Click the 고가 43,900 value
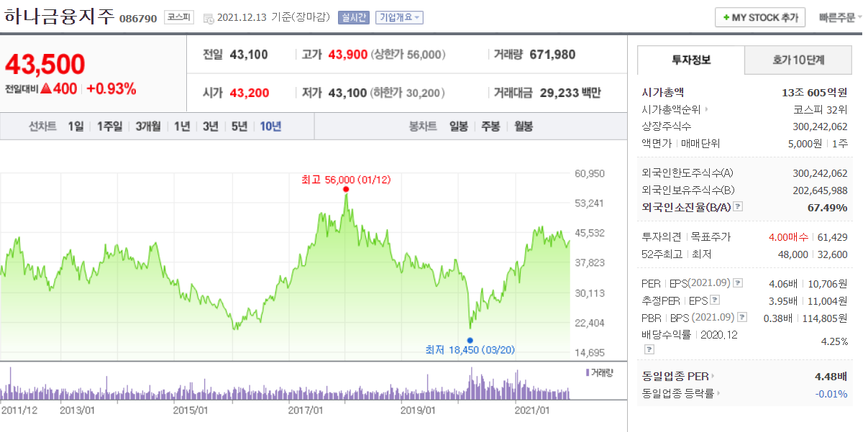 pos(348,55)
